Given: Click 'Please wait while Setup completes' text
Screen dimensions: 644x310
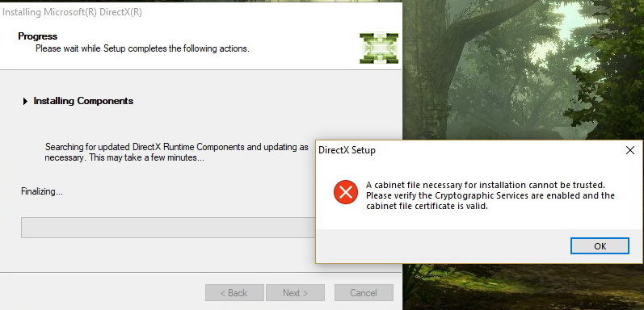Looking at the screenshot, I should point(142,48).
